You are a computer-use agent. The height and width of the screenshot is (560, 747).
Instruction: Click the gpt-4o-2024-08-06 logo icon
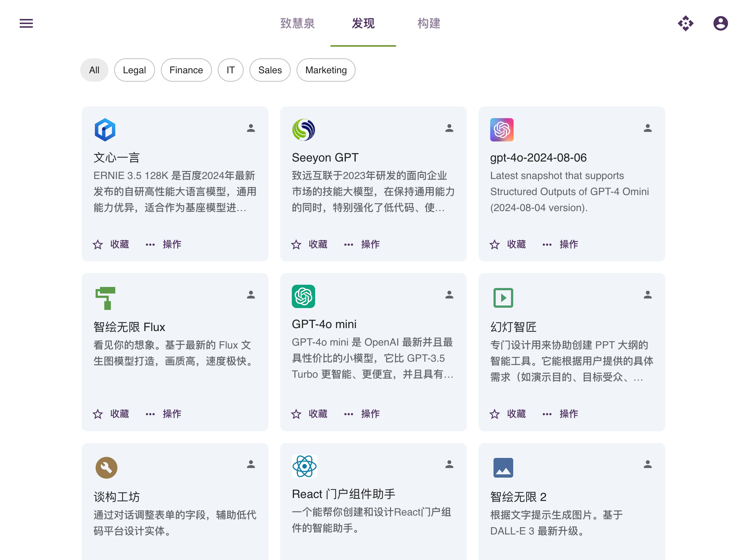(502, 130)
